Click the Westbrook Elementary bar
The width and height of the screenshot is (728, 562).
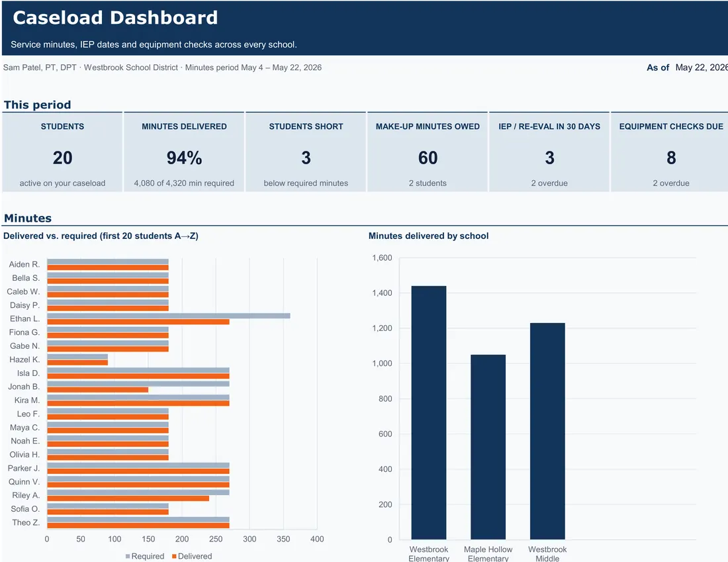(429, 412)
